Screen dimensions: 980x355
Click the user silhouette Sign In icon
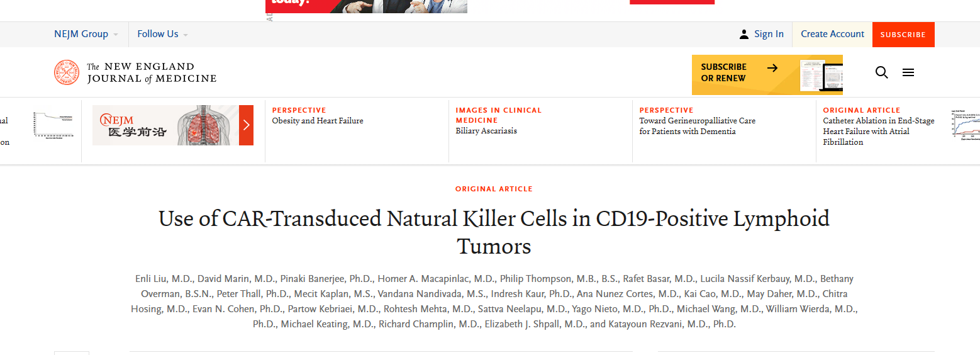(744, 34)
